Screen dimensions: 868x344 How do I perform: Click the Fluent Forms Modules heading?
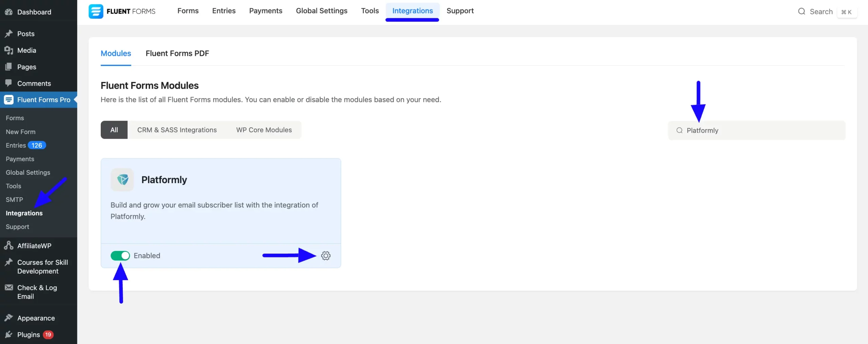click(x=150, y=85)
